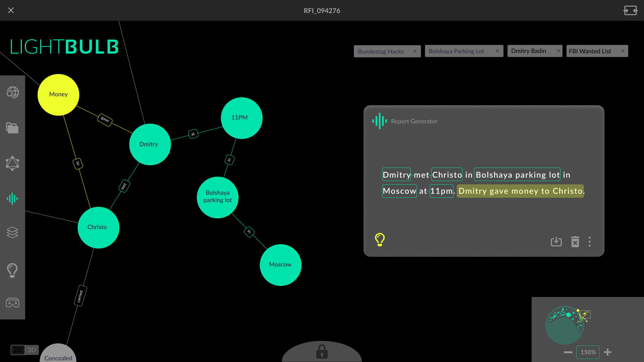Launch the AR headset sidebar icon
This screenshot has width=644, height=362.
[x=12, y=303]
